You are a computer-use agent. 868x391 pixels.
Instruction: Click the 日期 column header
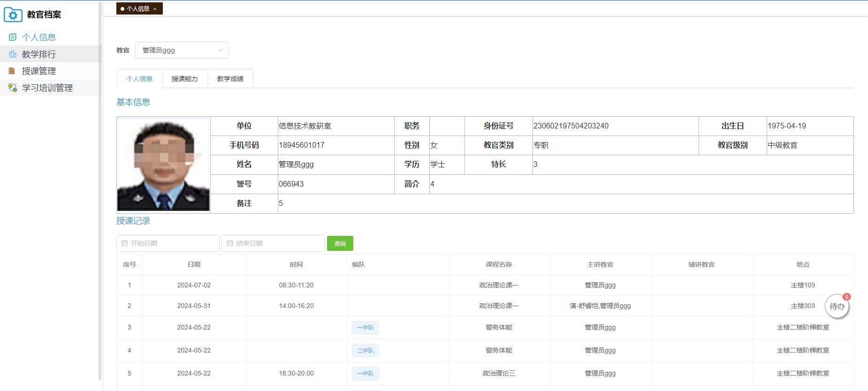[194, 264]
